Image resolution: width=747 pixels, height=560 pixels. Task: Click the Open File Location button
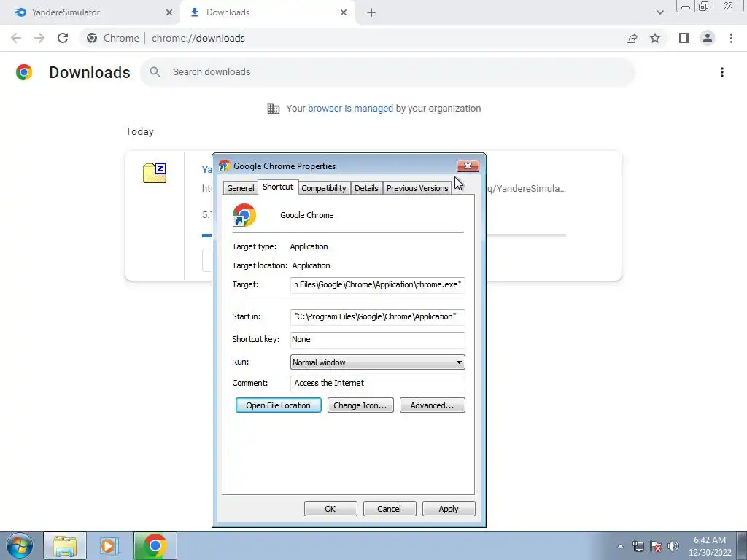(x=278, y=405)
